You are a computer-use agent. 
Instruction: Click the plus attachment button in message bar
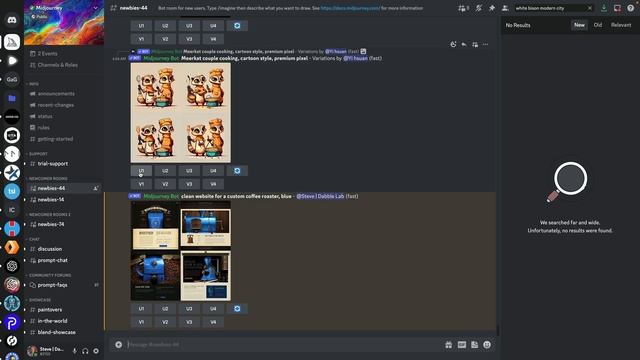coord(118,344)
